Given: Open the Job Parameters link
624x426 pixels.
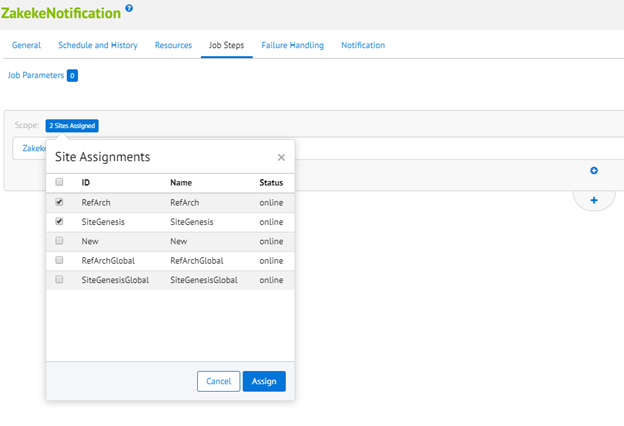Looking at the screenshot, I should pyautogui.click(x=36, y=75).
